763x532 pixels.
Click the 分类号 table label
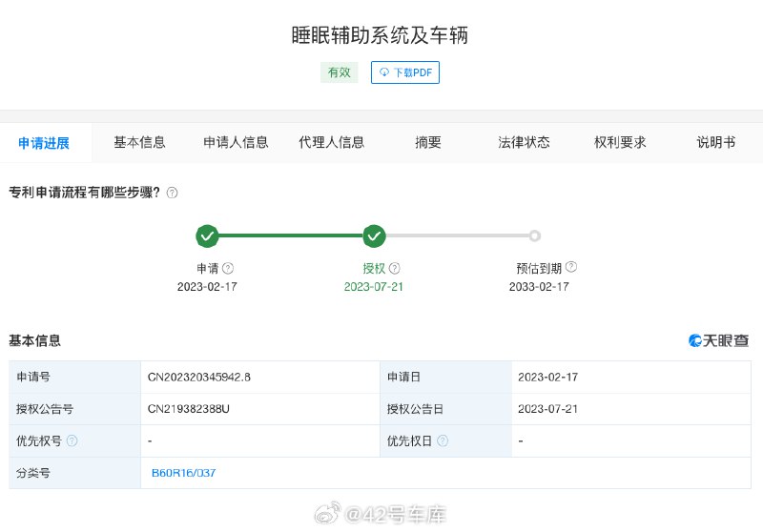pos(33,473)
